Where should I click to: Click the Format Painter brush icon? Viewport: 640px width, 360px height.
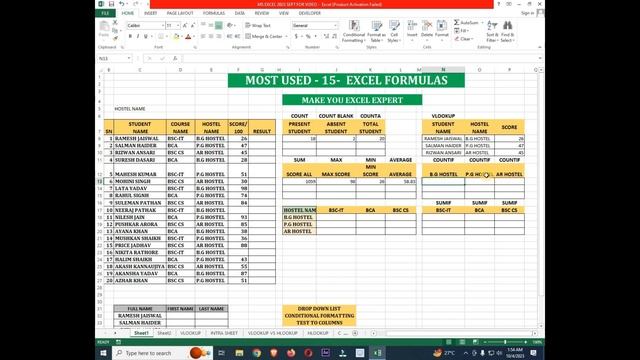pyautogui.click(x=115, y=38)
